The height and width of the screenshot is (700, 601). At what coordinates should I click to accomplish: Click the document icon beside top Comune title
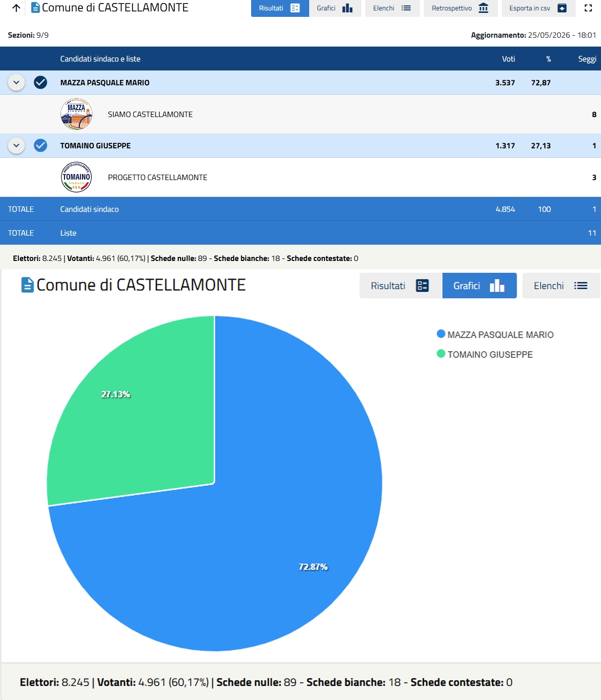coord(35,8)
